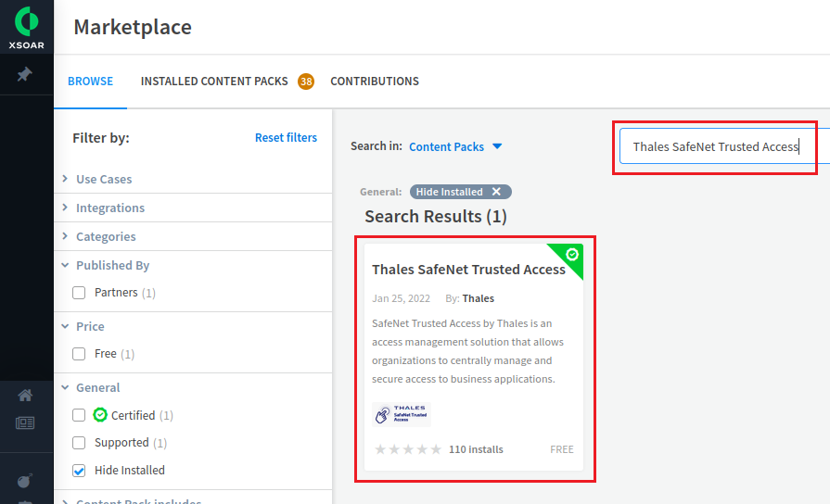Check the Partners checkbox
The height and width of the screenshot is (504, 830).
[x=79, y=293]
